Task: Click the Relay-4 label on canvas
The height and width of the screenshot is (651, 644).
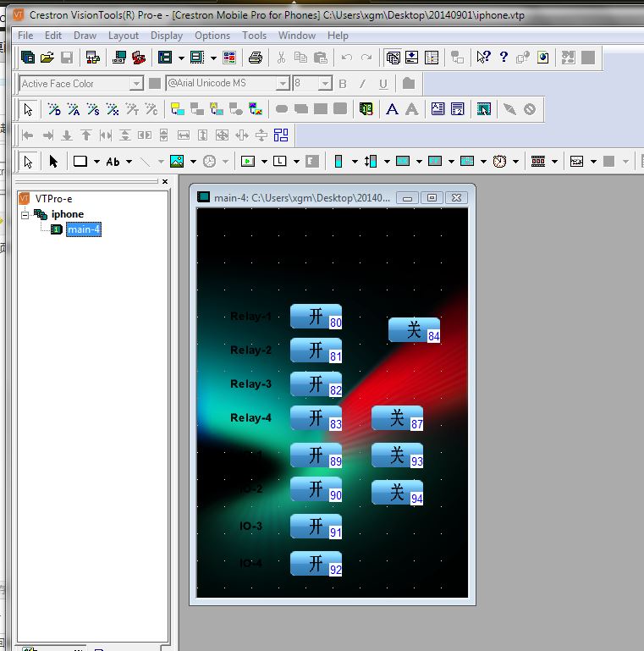Action: (x=250, y=418)
